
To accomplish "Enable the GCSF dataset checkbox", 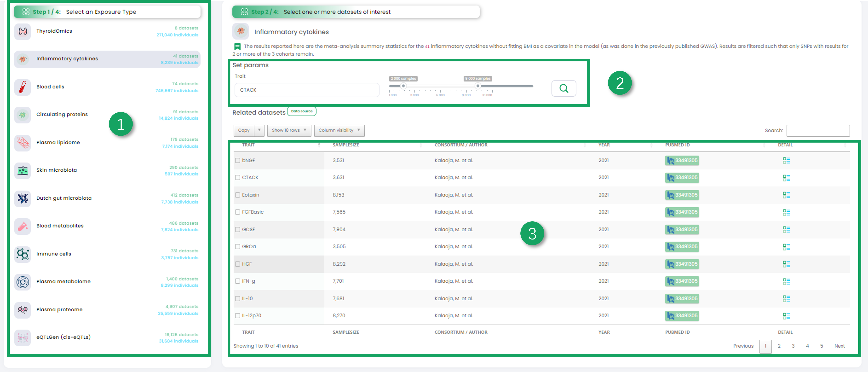I will [237, 229].
